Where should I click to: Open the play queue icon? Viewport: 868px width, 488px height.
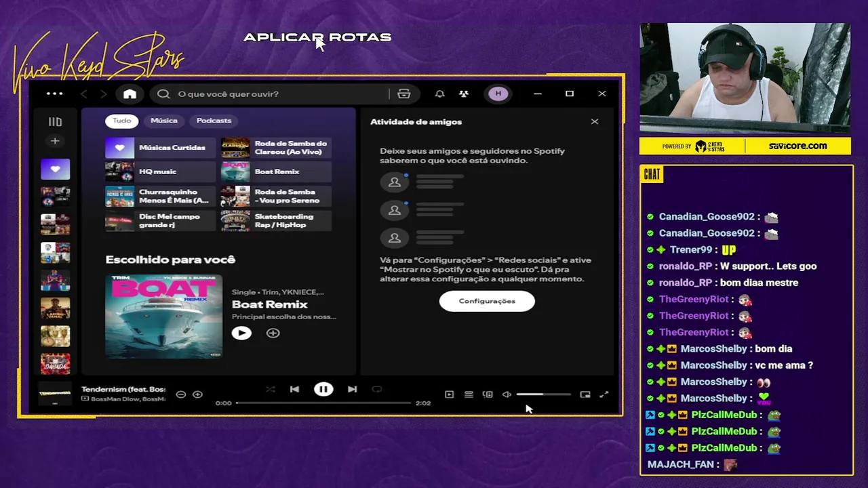[469, 394]
